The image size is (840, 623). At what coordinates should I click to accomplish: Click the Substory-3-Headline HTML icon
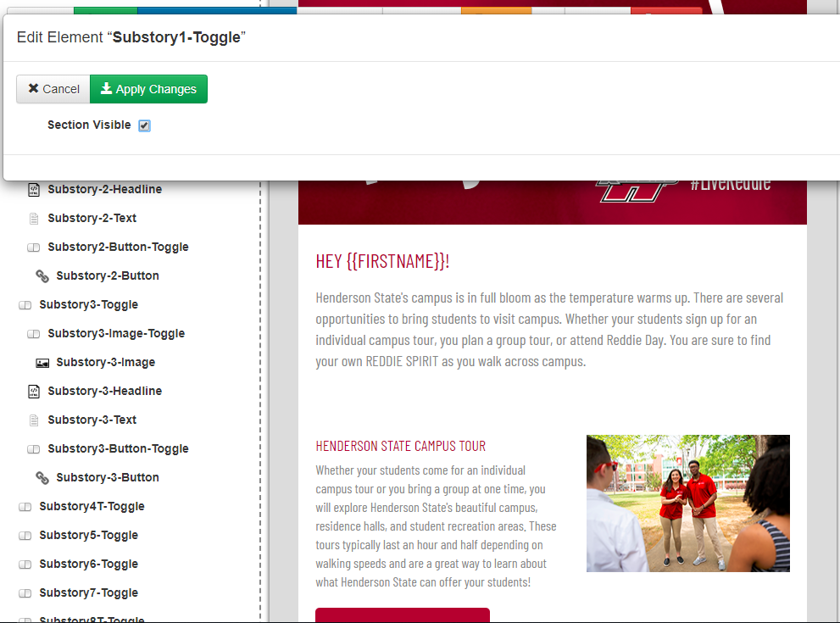click(x=34, y=392)
